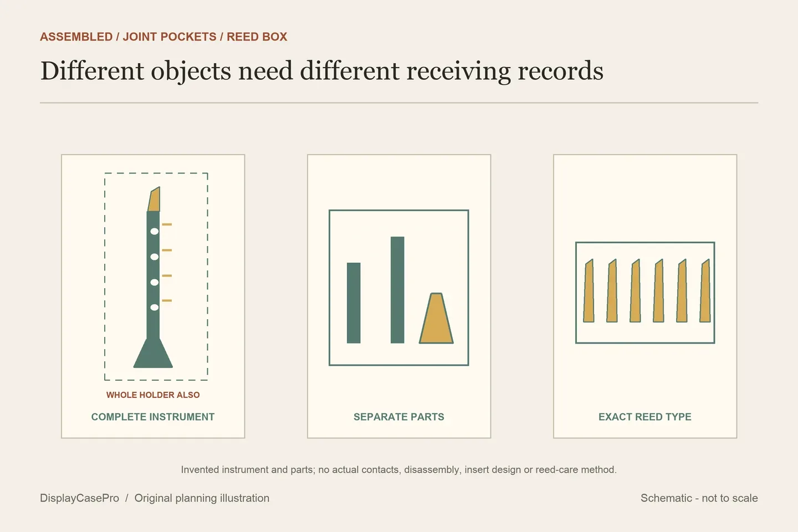Click the 'Invented instrument and parts' disclaimer text
Viewport: 798px width, 532px height.
tap(399, 470)
